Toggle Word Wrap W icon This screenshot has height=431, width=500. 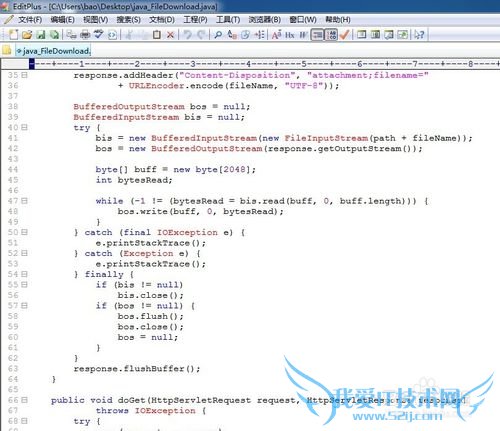coord(303,35)
